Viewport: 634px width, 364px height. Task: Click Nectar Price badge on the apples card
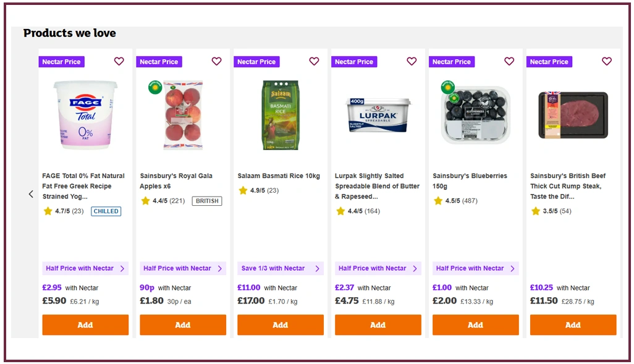tap(159, 62)
